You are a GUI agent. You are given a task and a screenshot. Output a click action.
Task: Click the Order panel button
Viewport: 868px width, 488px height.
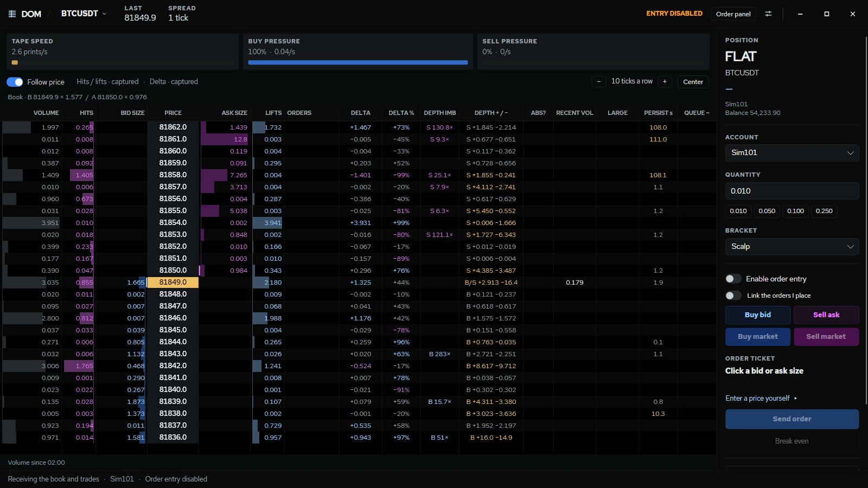click(733, 14)
